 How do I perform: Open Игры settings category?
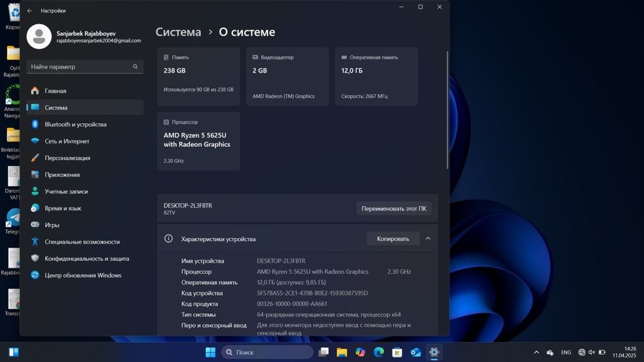[52, 225]
